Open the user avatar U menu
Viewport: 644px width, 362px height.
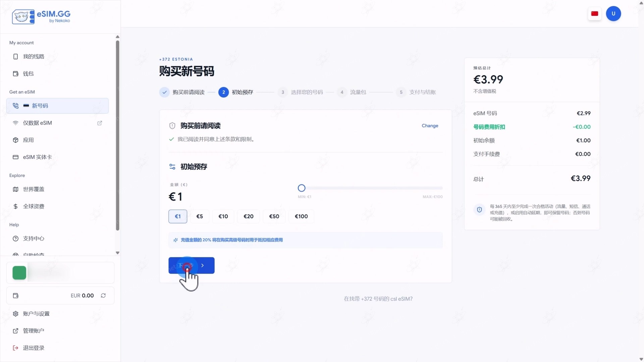click(613, 14)
